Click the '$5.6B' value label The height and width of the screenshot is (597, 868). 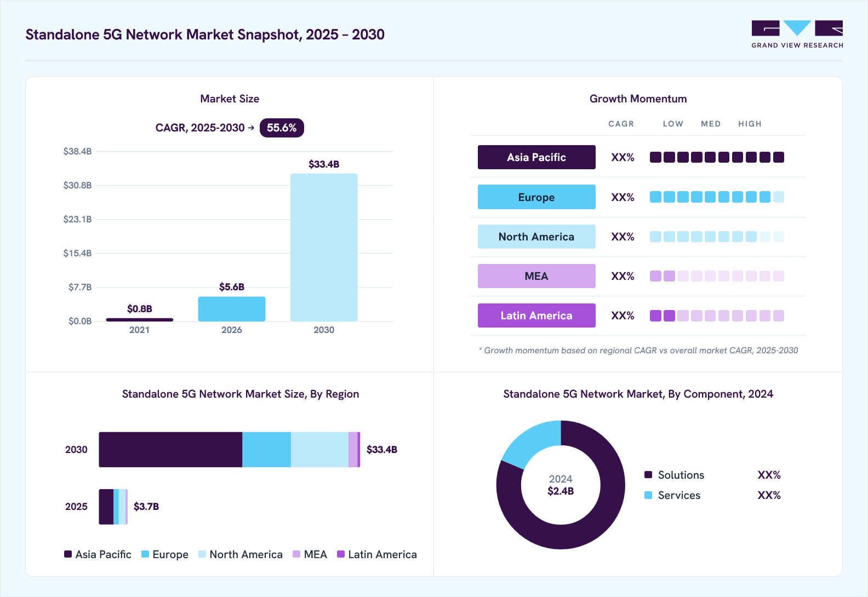pos(232,287)
